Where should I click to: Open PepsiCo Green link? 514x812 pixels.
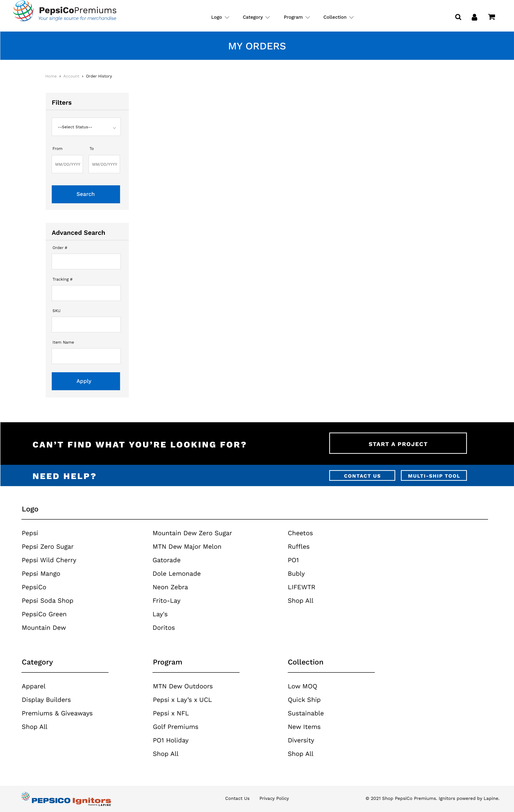tap(44, 614)
